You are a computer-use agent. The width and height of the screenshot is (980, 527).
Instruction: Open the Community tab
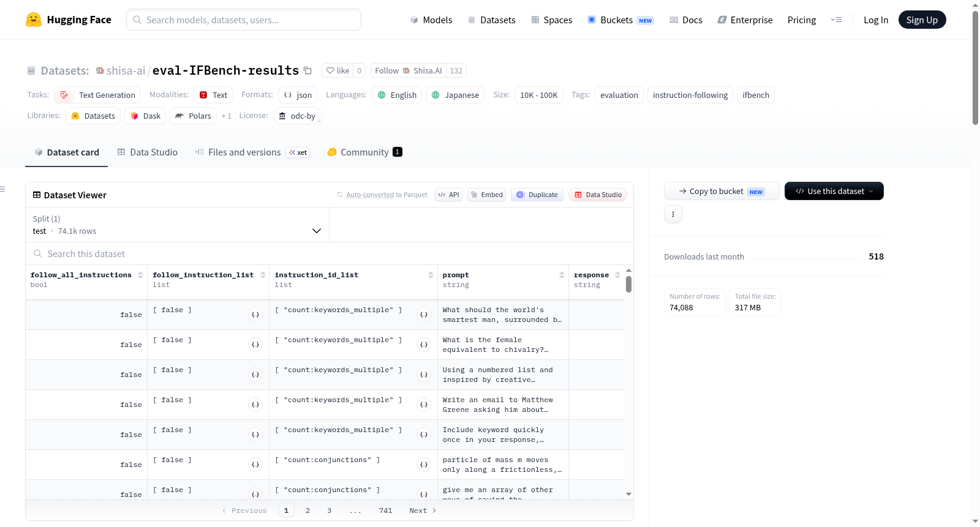(x=364, y=152)
